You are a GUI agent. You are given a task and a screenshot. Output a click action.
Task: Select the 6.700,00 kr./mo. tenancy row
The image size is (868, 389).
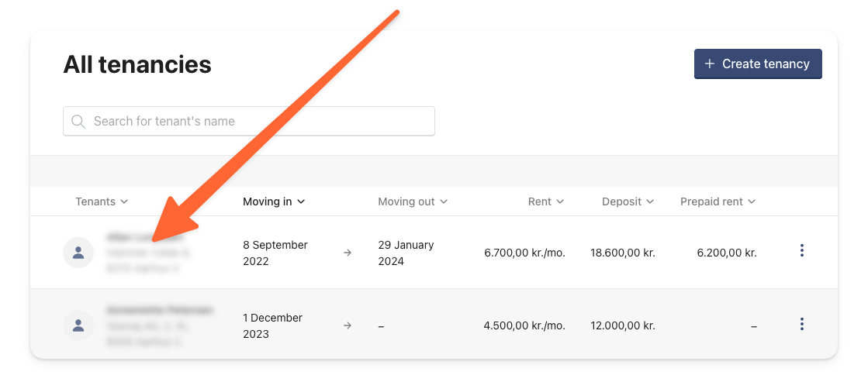[434, 253]
